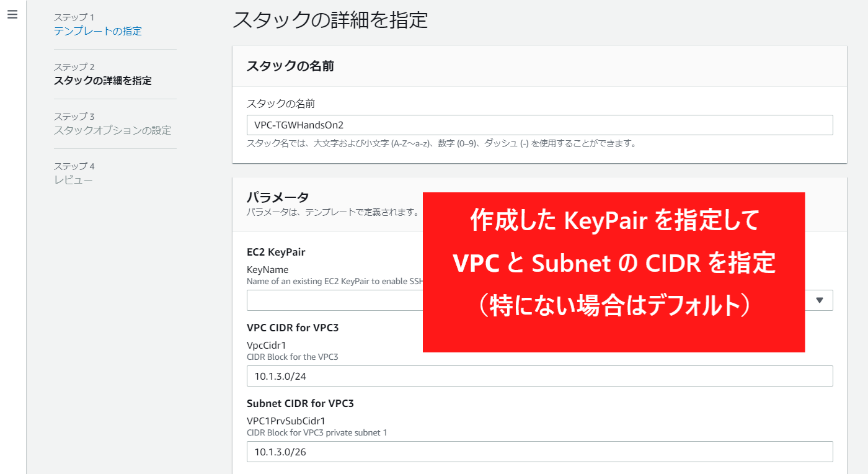Open the hamburger navigation menu
Image resolution: width=868 pixels, height=474 pixels.
pos(12,14)
